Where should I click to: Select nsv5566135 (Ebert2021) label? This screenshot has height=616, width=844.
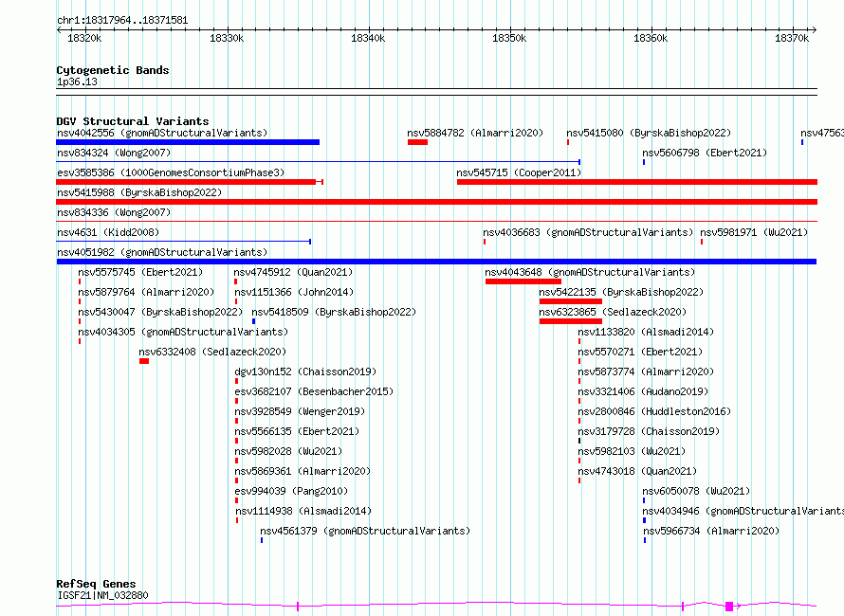tap(297, 431)
